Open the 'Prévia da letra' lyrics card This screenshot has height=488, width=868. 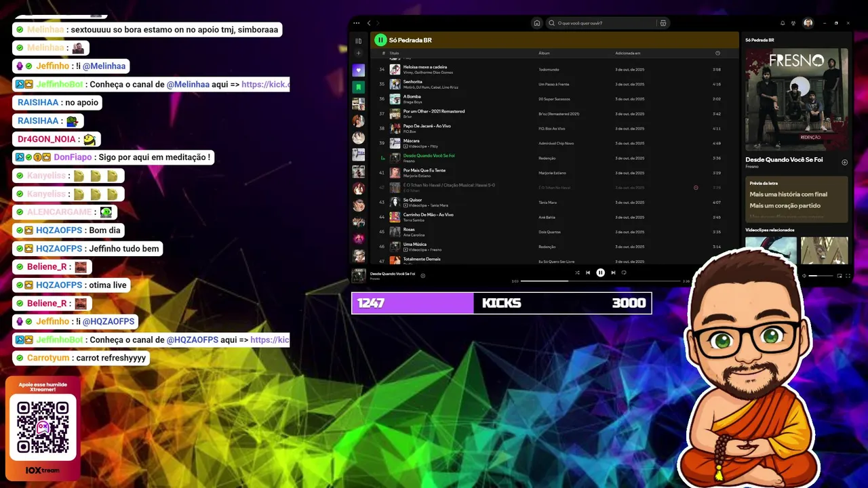tap(797, 199)
